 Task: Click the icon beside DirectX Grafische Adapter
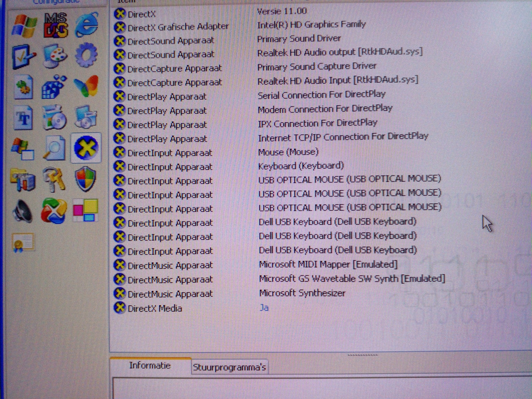coord(120,27)
